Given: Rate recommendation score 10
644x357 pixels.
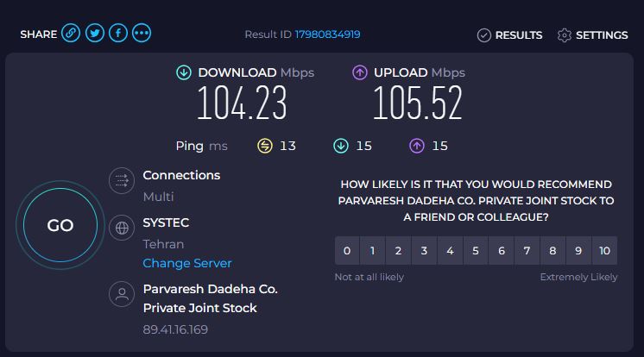Looking at the screenshot, I should [x=604, y=251].
